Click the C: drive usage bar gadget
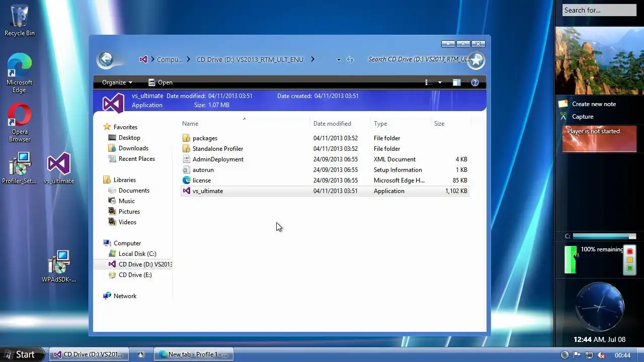The height and width of the screenshot is (362, 644). pos(604,236)
